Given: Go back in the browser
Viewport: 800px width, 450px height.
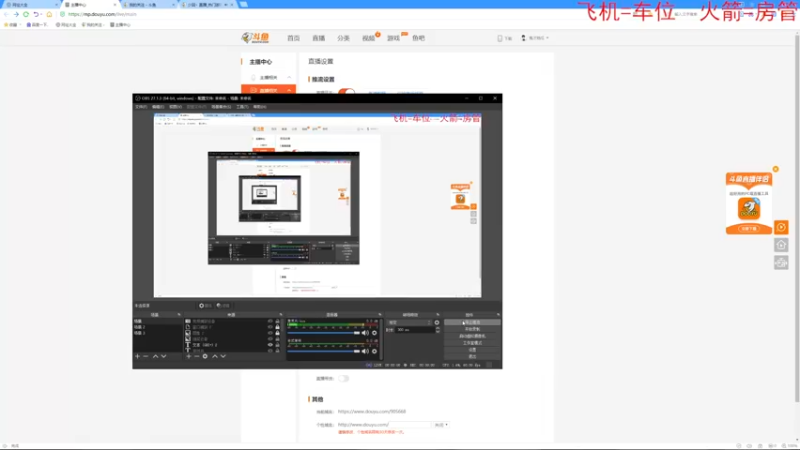Looking at the screenshot, I should [x=6, y=14].
